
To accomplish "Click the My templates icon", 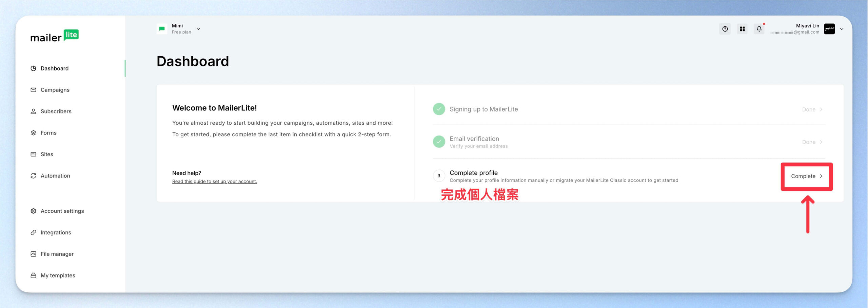I will click(33, 275).
